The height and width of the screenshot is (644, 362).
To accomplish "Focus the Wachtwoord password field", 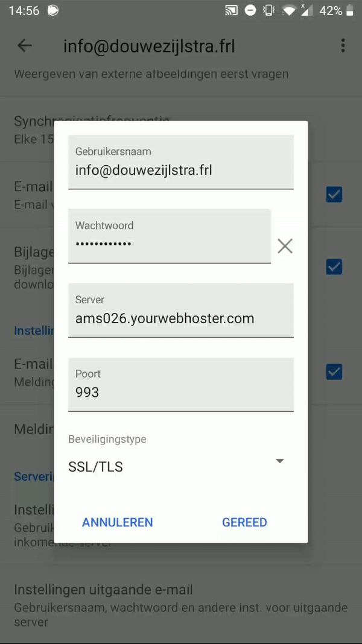I will [x=170, y=236].
